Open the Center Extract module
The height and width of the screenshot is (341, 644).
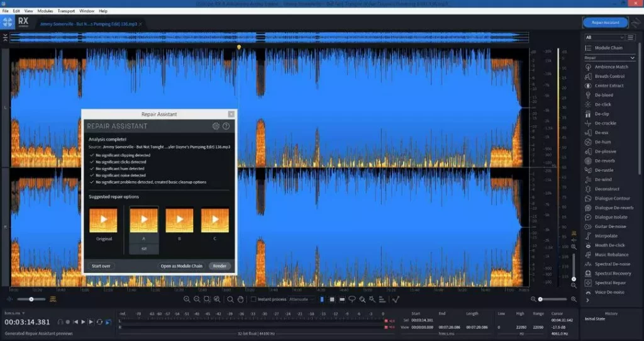604,86
